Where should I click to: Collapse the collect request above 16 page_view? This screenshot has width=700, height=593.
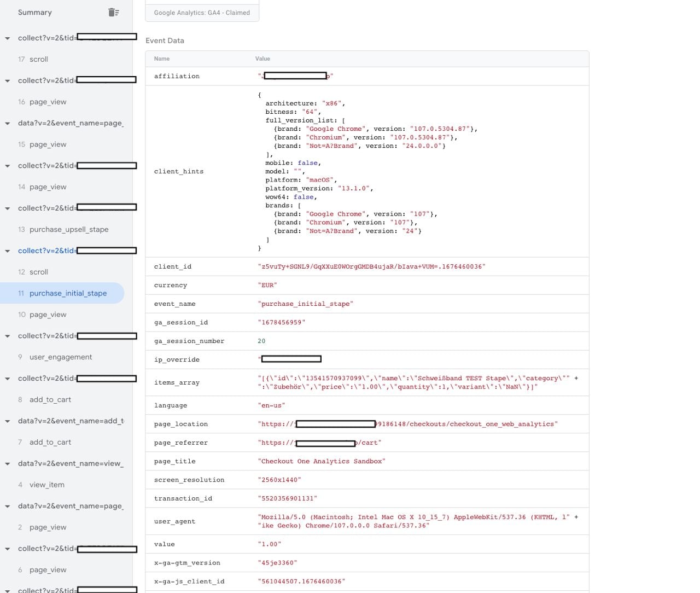(8, 81)
